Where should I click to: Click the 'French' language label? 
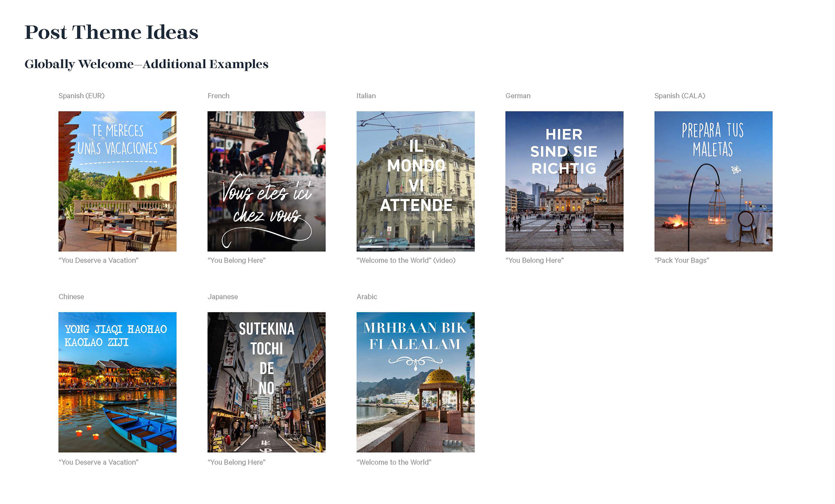(x=218, y=96)
